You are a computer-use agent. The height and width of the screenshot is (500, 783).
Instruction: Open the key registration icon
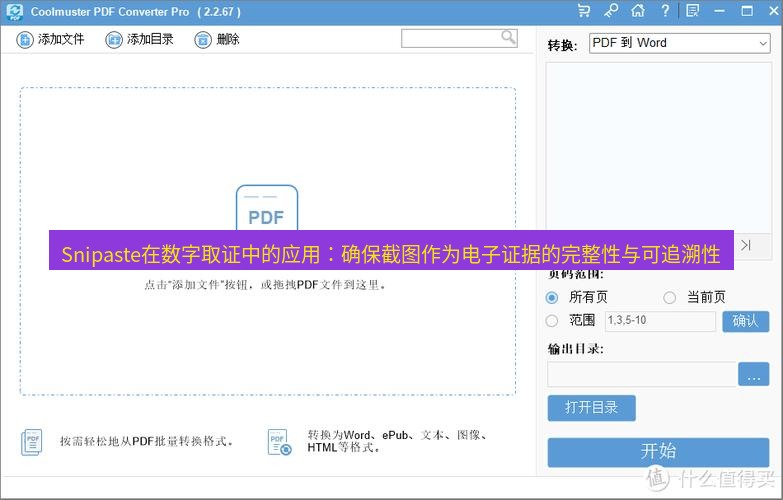[x=611, y=10]
